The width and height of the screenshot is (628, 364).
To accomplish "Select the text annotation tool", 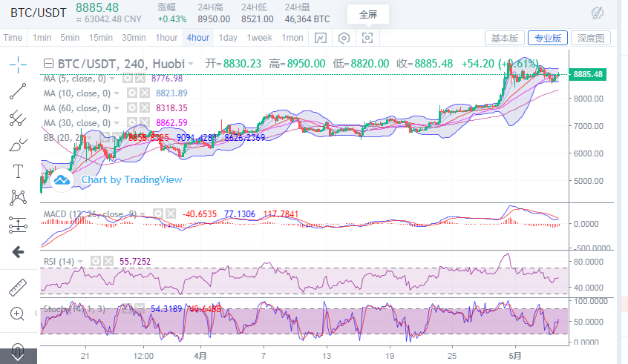I will 18,171.
